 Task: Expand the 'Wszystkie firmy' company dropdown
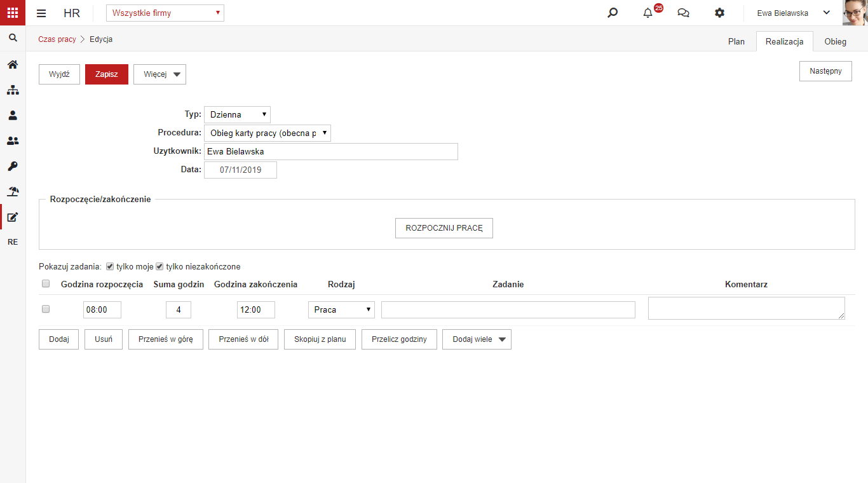[165, 13]
